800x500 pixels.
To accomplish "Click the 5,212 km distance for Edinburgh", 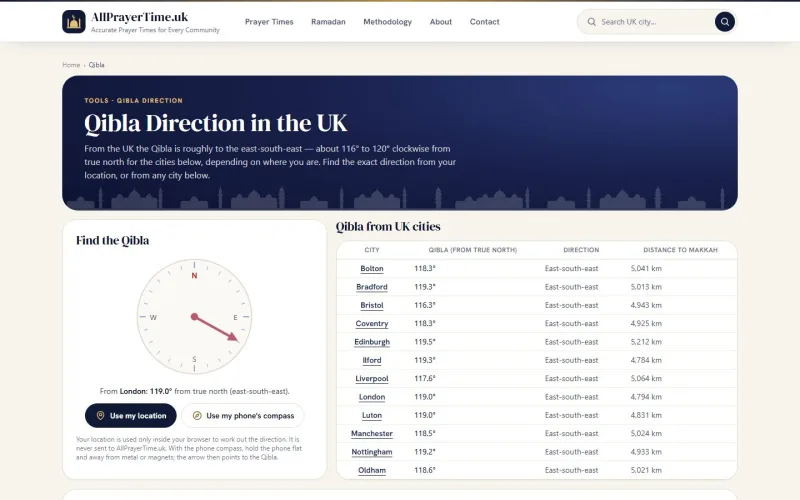I will (x=646, y=342).
